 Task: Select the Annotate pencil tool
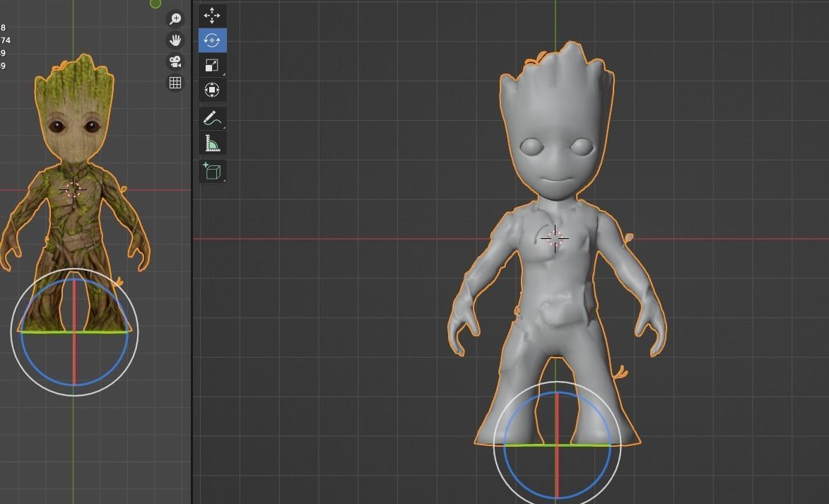pyautogui.click(x=212, y=119)
